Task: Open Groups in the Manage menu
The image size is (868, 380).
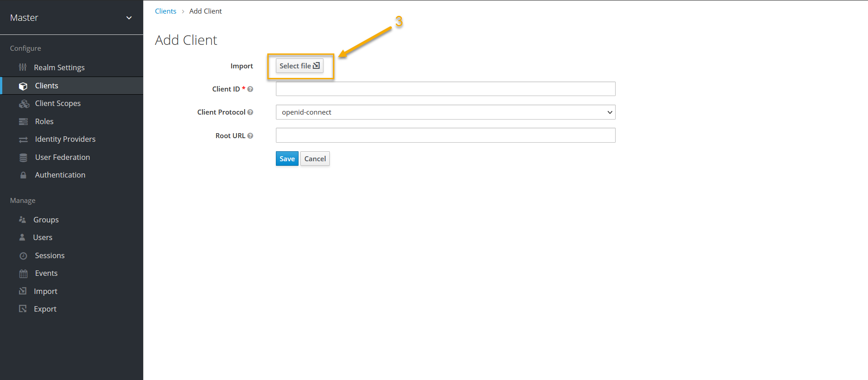Action: coord(46,220)
